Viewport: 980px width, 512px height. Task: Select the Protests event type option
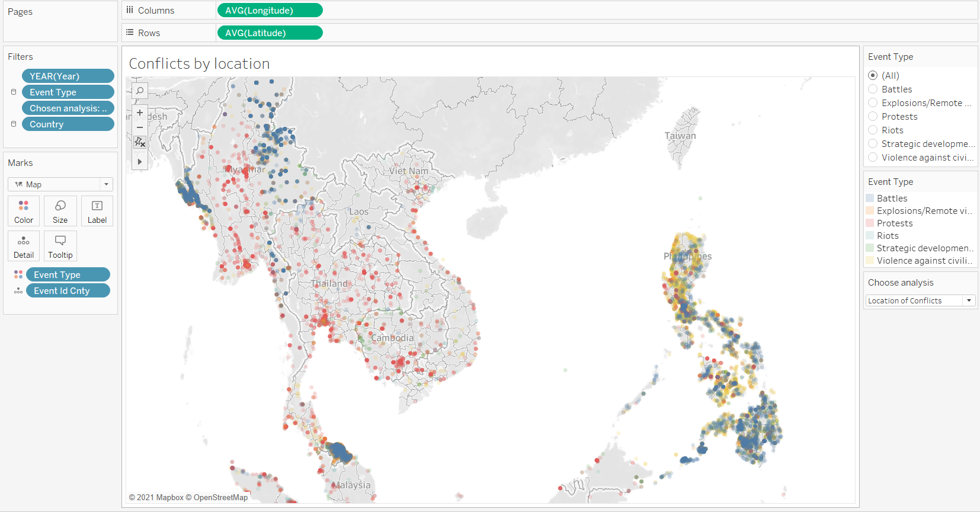873,117
